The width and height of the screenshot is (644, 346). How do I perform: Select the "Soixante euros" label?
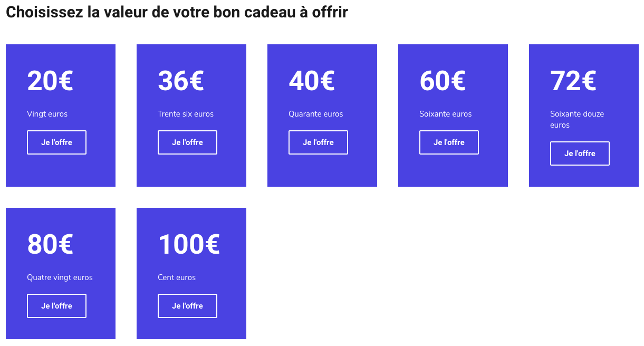point(446,114)
